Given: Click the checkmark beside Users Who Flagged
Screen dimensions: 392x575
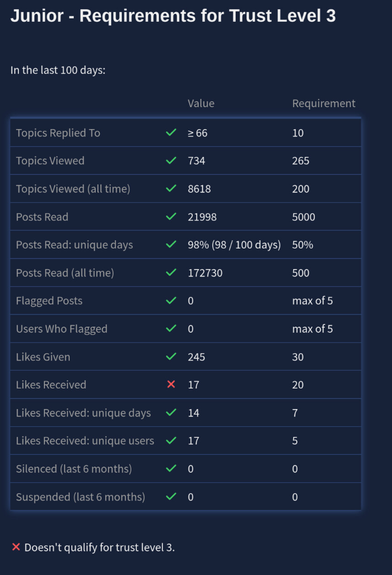Looking at the screenshot, I should point(171,329).
